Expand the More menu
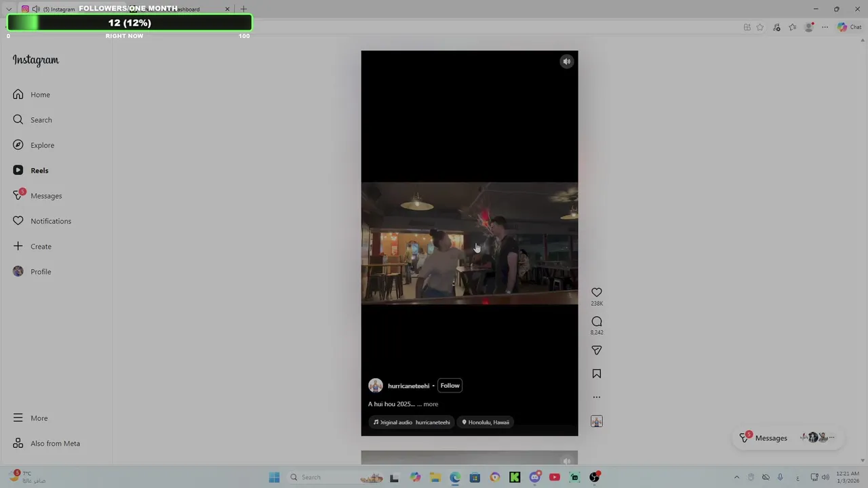Viewport: 868px width, 488px height. click(30, 418)
